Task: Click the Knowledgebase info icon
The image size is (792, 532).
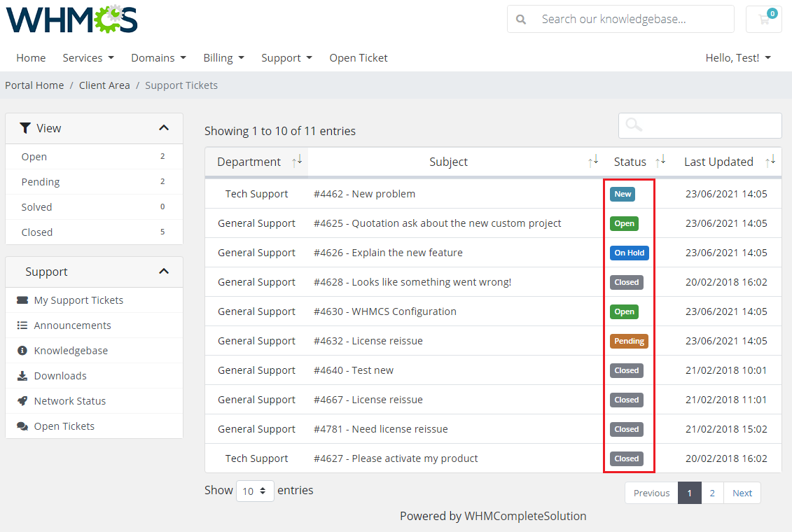Action: [22, 350]
